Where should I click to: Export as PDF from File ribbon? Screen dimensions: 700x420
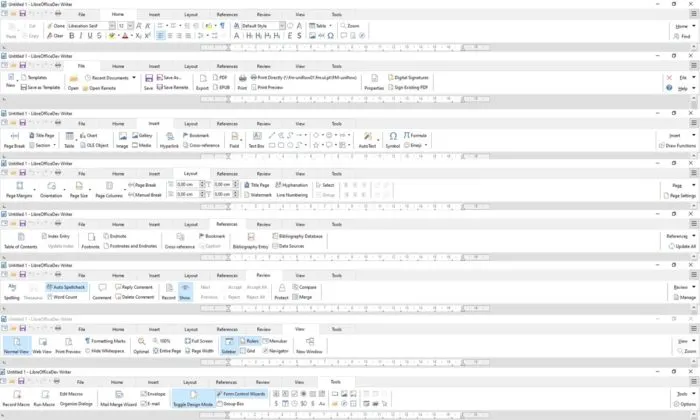point(220,78)
